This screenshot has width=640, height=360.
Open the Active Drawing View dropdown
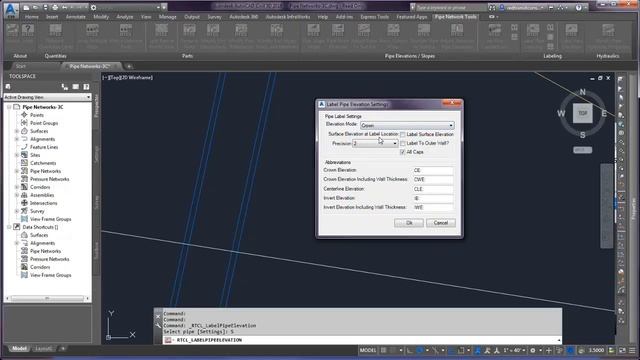(x=47, y=97)
